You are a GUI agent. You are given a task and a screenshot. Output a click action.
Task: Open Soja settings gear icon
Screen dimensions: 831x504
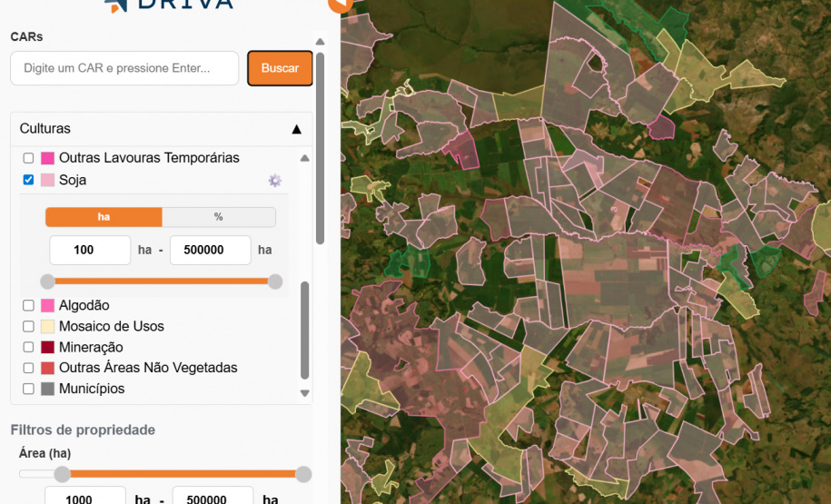tap(274, 180)
